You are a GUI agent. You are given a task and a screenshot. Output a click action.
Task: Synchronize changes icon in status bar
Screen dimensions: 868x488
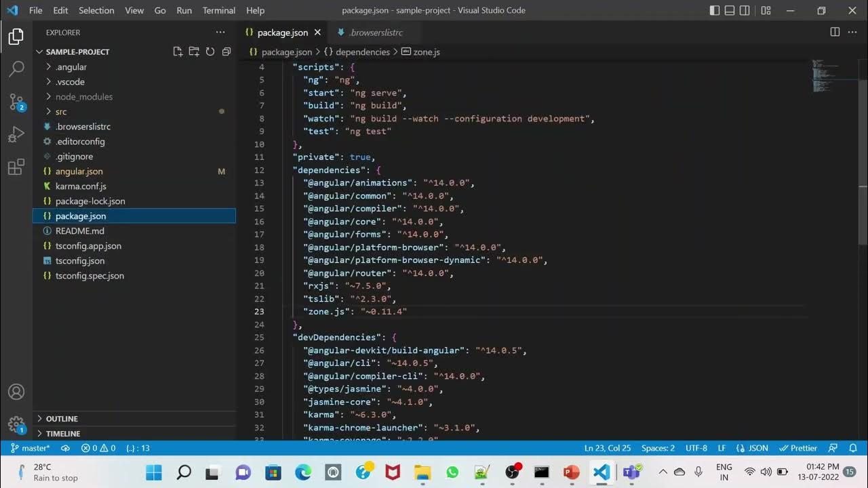(66, 448)
